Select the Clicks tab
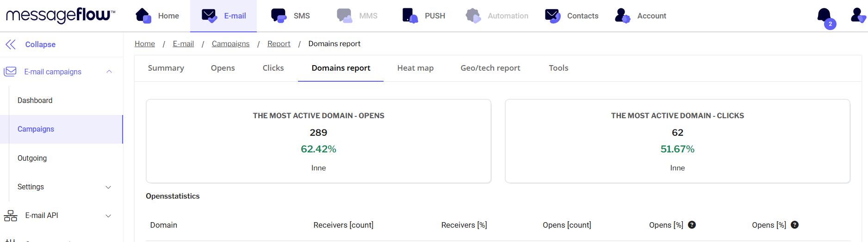 273,68
